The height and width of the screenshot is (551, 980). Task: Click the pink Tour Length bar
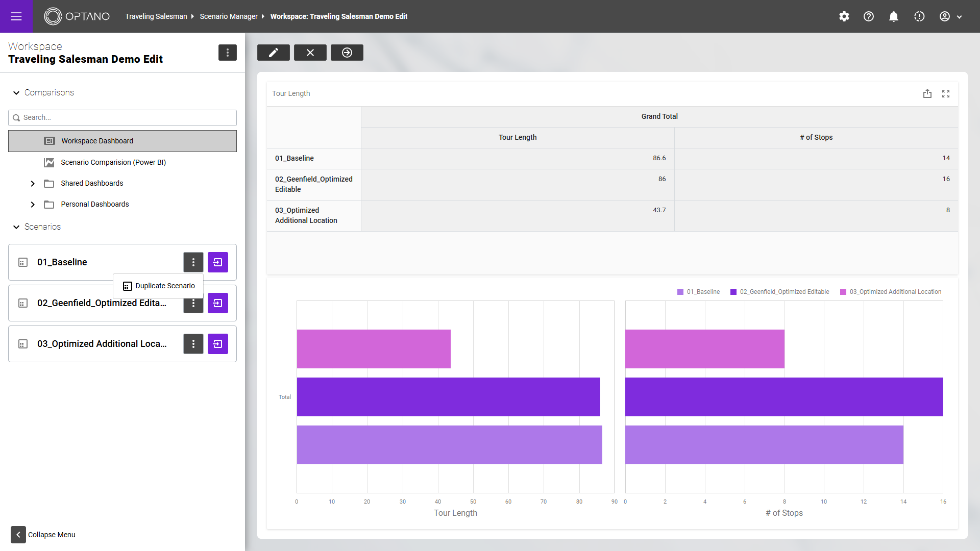coord(374,349)
